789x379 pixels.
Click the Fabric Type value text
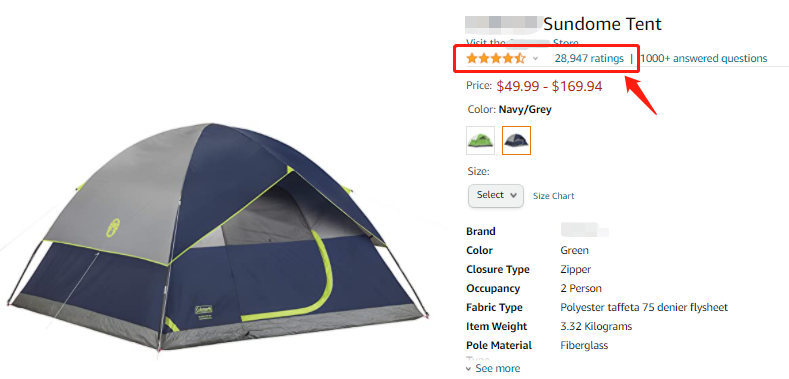point(644,308)
